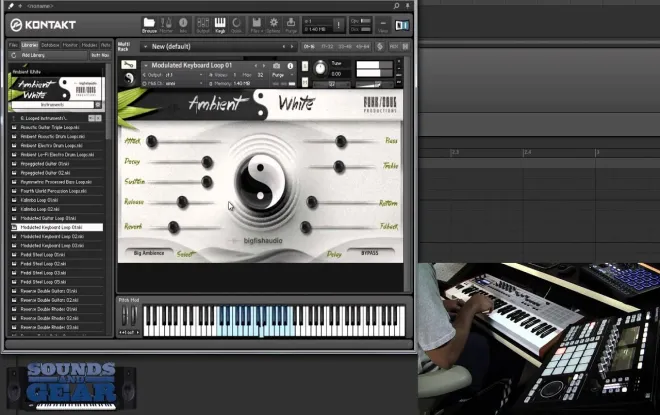Open the Quick-load toolbar icon

pyautogui.click(x=237, y=25)
